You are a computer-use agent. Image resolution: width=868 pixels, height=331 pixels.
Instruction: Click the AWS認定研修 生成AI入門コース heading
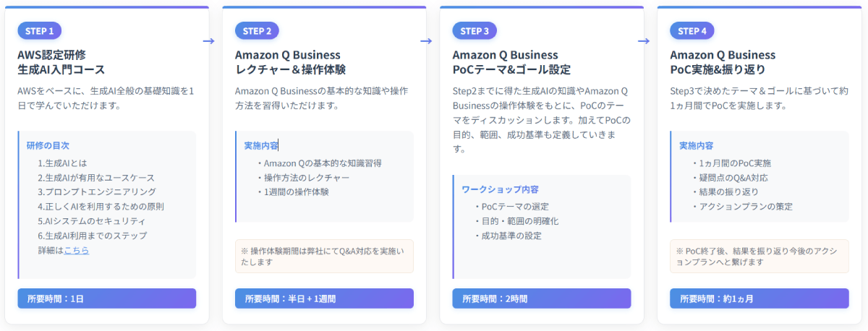(61, 62)
